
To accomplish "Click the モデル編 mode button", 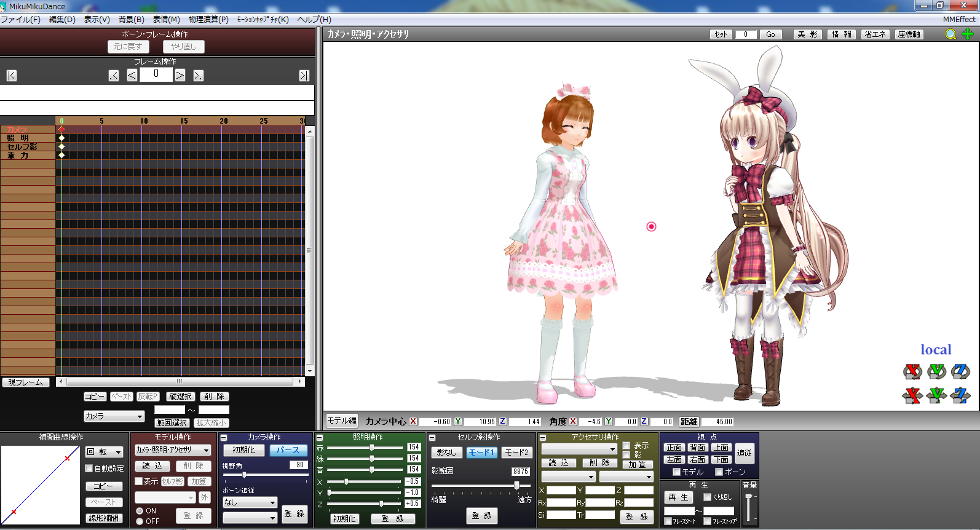I will pos(342,421).
